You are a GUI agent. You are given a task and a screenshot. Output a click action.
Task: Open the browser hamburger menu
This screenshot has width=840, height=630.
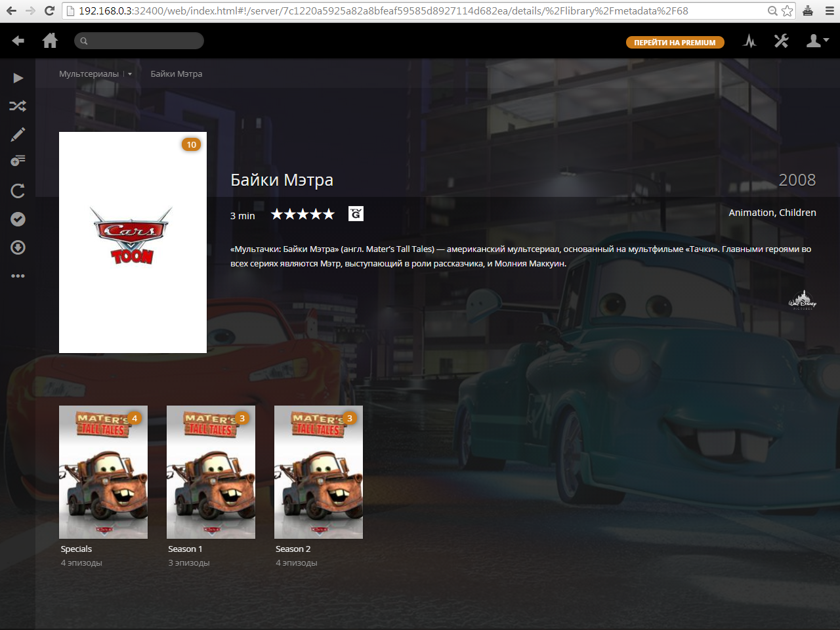(x=829, y=10)
